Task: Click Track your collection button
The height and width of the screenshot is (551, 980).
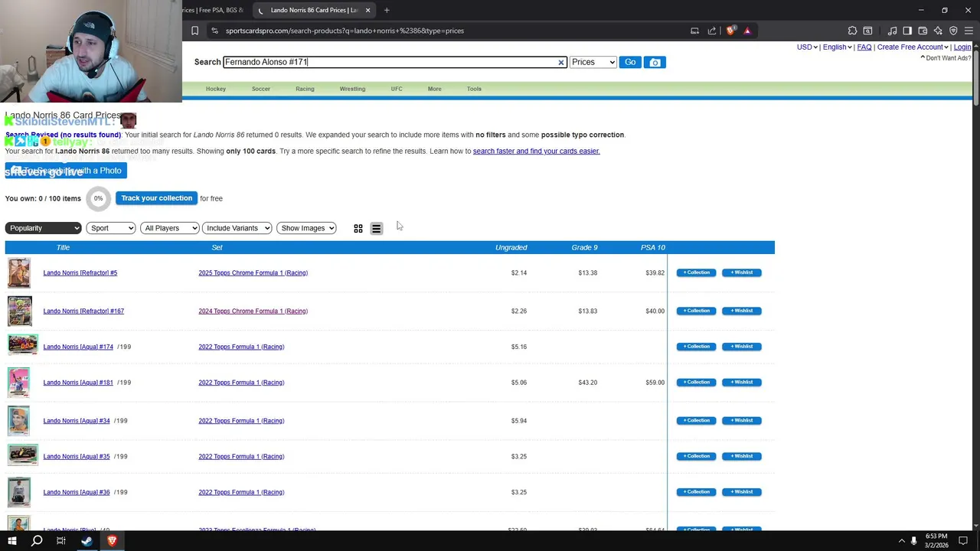Action: pyautogui.click(x=156, y=198)
